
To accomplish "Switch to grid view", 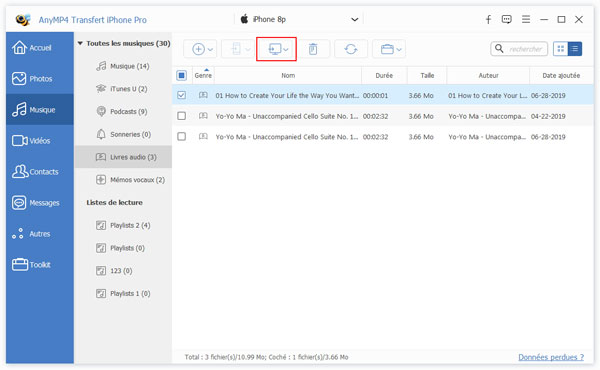I will tap(561, 49).
